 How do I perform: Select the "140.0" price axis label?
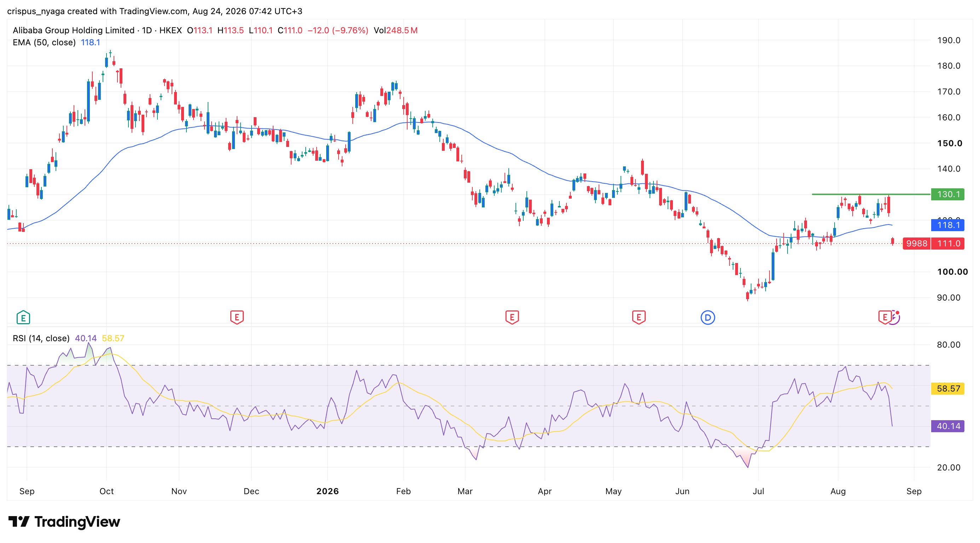click(x=949, y=169)
